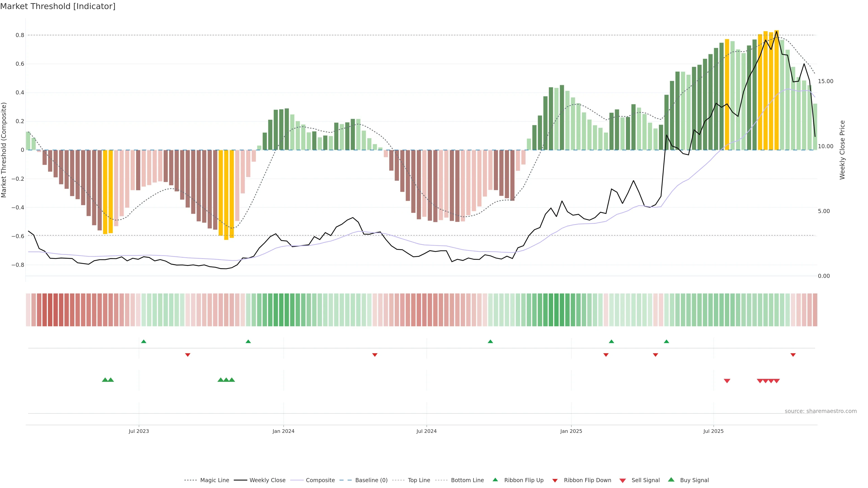Click the Weekly Close Price axis title
Viewport: 868px width, 488px height.
[842, 150]
